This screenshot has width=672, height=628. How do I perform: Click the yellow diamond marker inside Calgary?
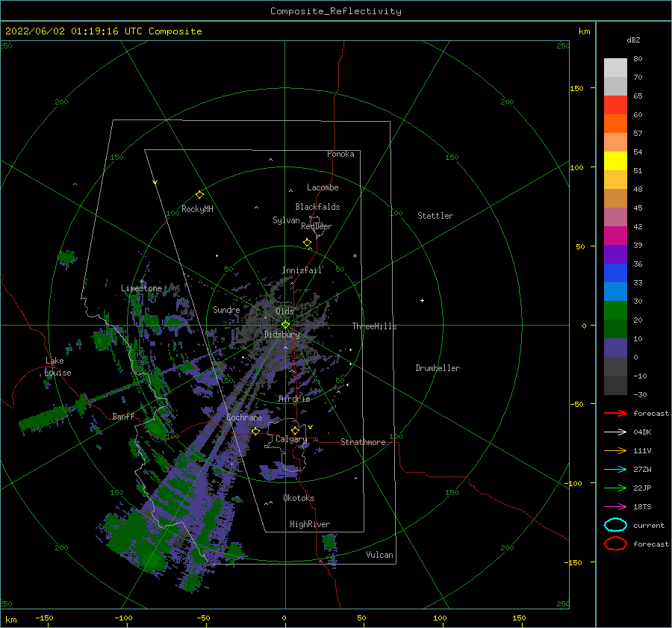[295, 430]
